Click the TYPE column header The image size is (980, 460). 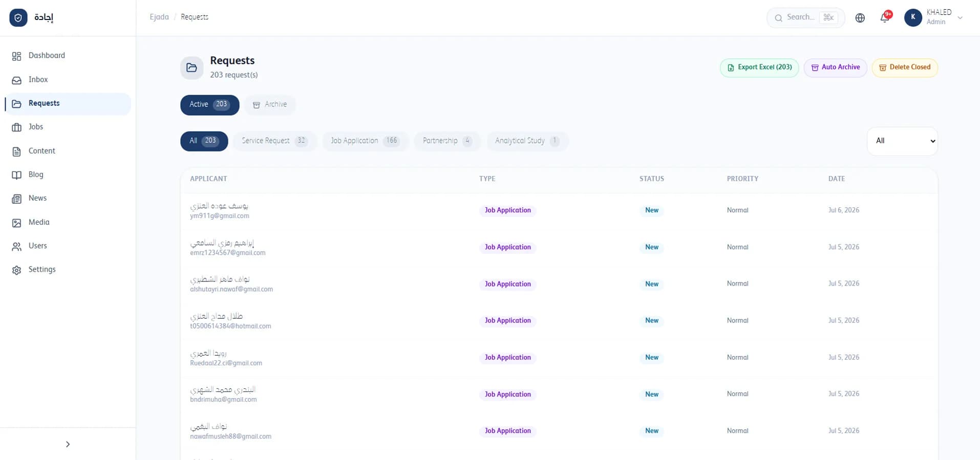click(487, 179)
